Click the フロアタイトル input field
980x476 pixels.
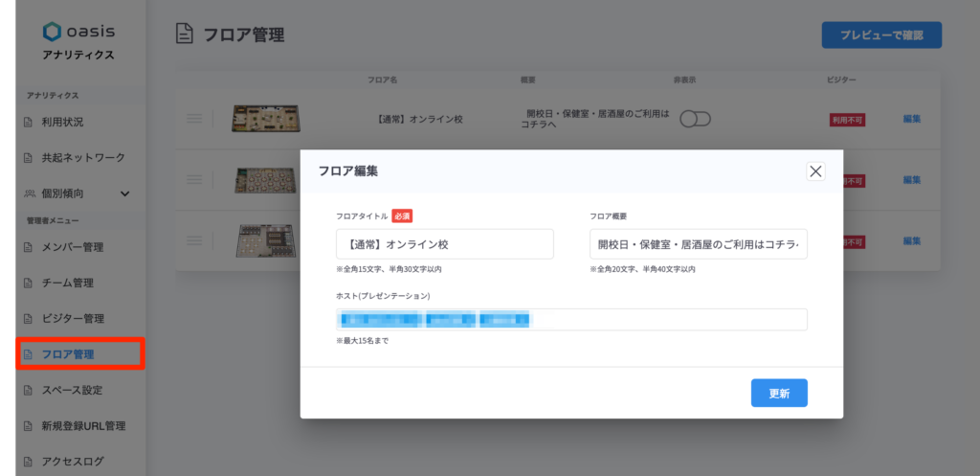tap(444, 243)
